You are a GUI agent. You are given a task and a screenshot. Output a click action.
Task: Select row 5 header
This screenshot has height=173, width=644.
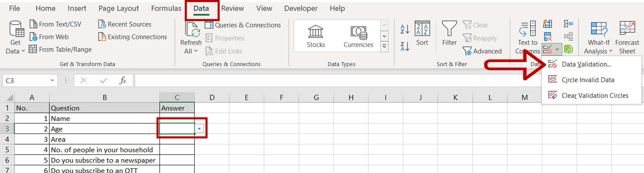pos(7,150)
